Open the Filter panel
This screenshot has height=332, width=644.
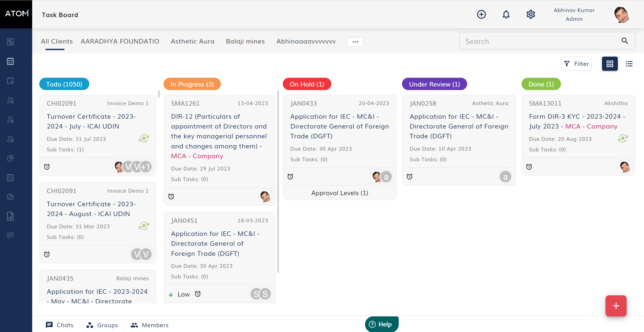[576, 64]
